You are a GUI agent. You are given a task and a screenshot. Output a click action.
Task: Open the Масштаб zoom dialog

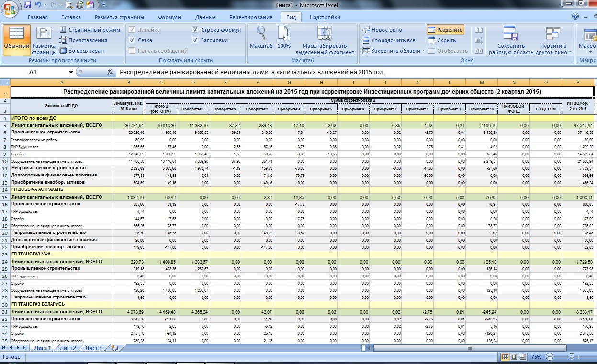261,37
